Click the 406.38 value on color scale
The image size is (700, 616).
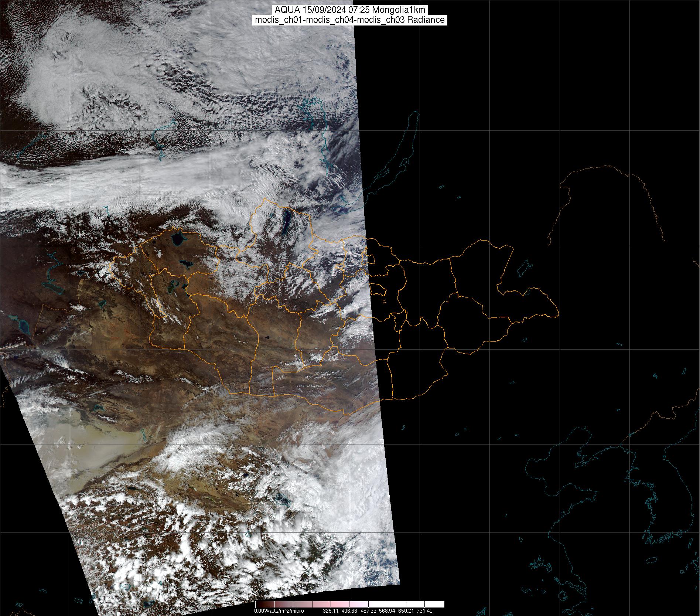349,611
